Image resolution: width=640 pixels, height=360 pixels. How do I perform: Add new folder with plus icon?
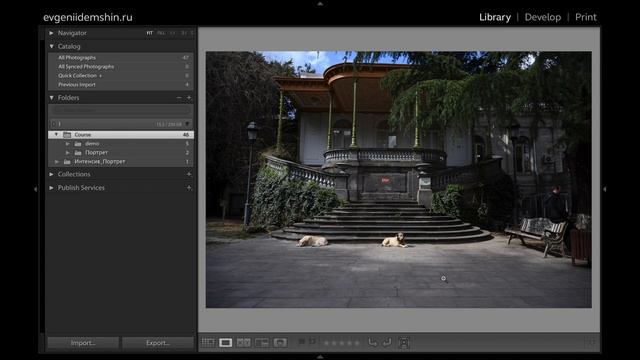click(x=189, y=98)
